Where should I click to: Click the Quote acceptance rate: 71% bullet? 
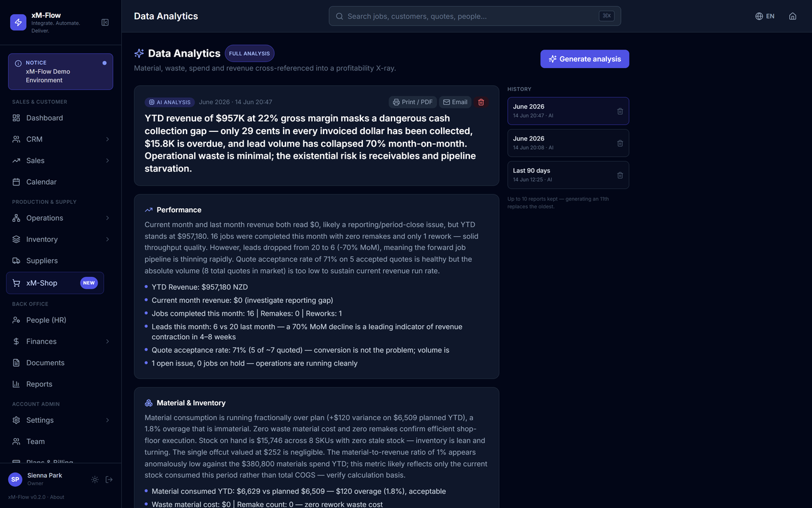300,350
